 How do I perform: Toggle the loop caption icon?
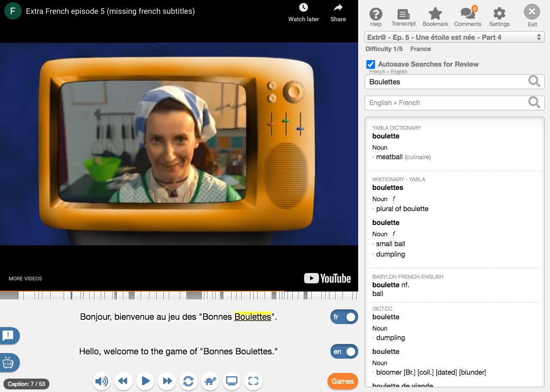[188, 381]
